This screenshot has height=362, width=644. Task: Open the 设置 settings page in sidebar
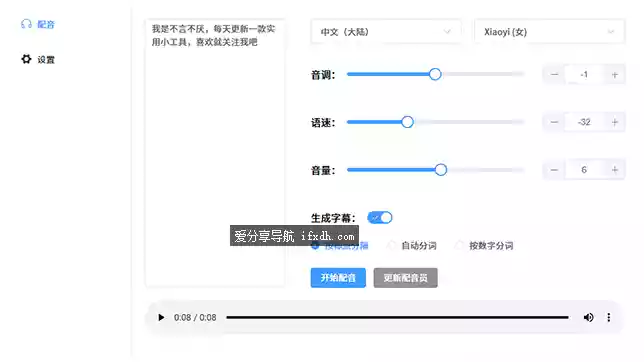pyautogui.click(x=38, y=60)
